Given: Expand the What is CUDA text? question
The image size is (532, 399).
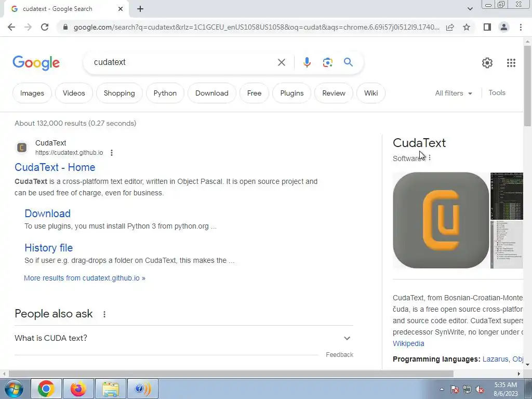Looking at the screenshot, I should [183, 338].
